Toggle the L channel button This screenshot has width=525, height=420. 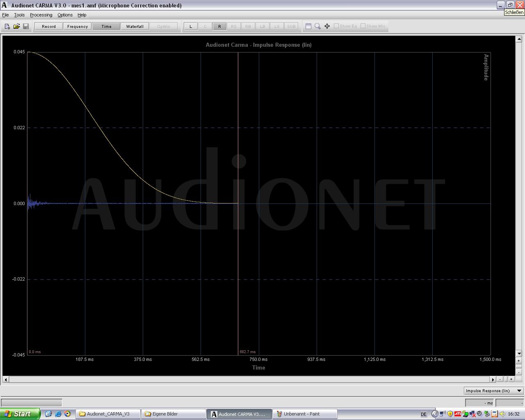click(x=191, y=26)
